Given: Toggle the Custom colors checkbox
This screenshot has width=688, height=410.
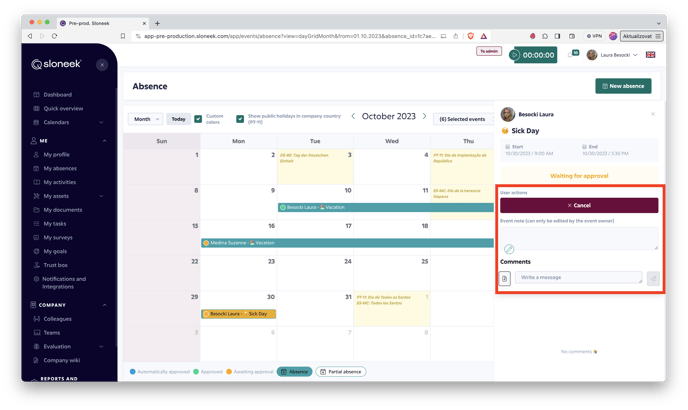Looking at the screenshot, I should click(198, 119).
